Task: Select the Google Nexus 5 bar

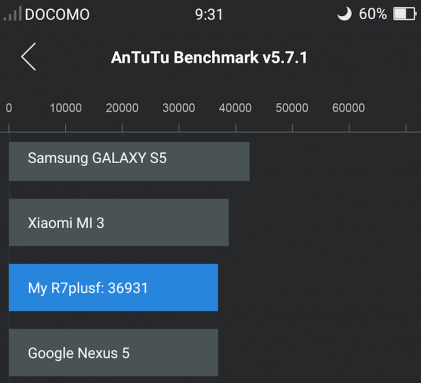Action: (x=113, y=353)
